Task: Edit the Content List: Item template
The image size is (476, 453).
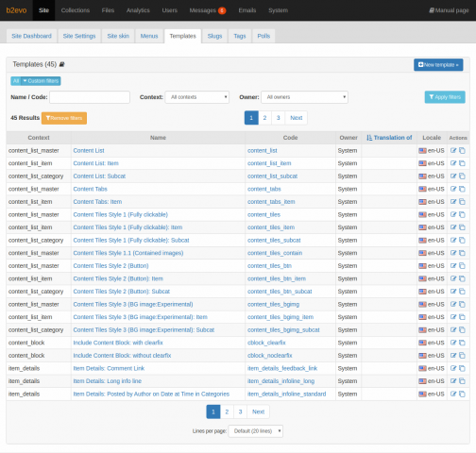Action: pyautogui.click(x=453, y=163)
